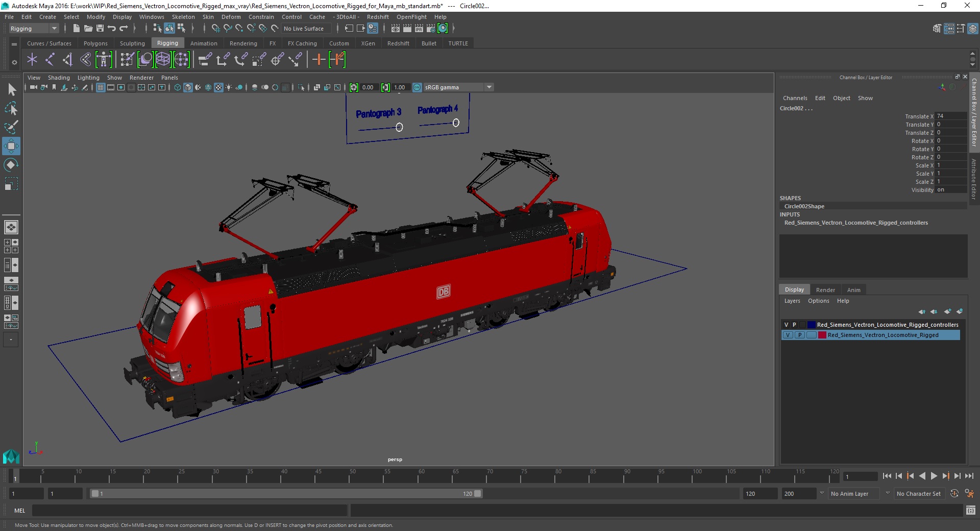Switch to the Polygons shelf tab
980x531 pixels.
[x=95, y=43]
